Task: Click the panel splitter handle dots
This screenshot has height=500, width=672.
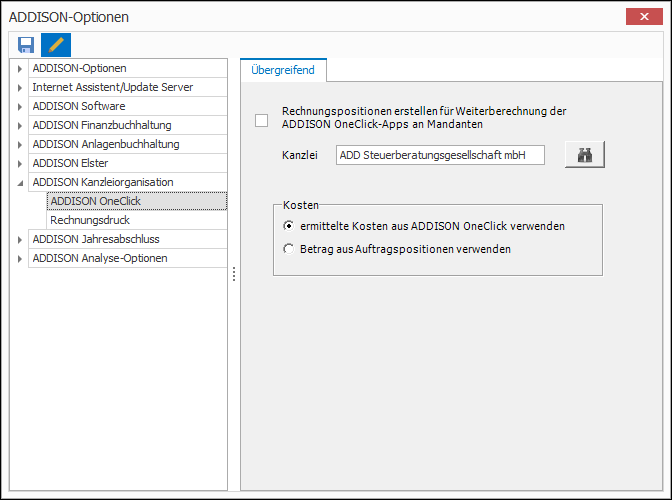Action: click(x=234, y=274)
